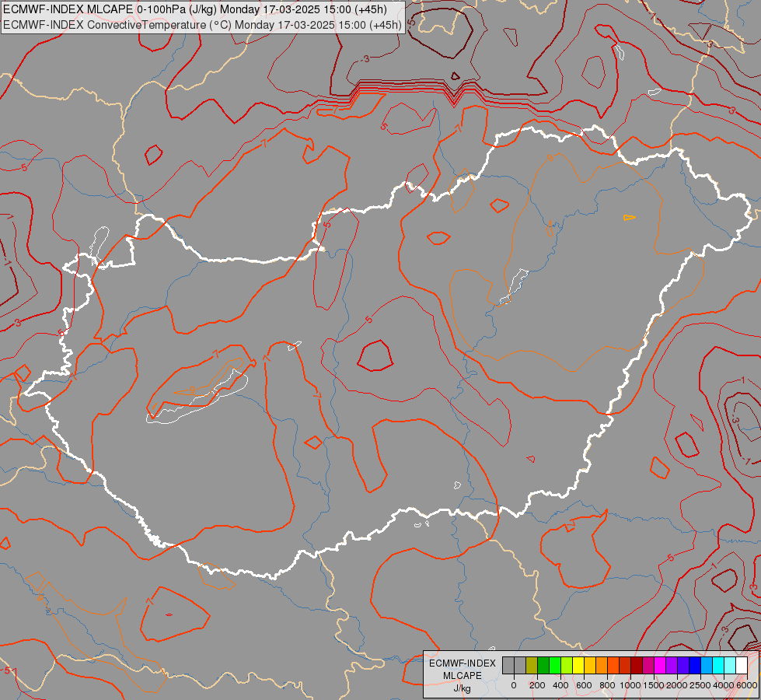Select the white swatch at legend end
This screenshot has height=700, width=761.
coord(742,666)
